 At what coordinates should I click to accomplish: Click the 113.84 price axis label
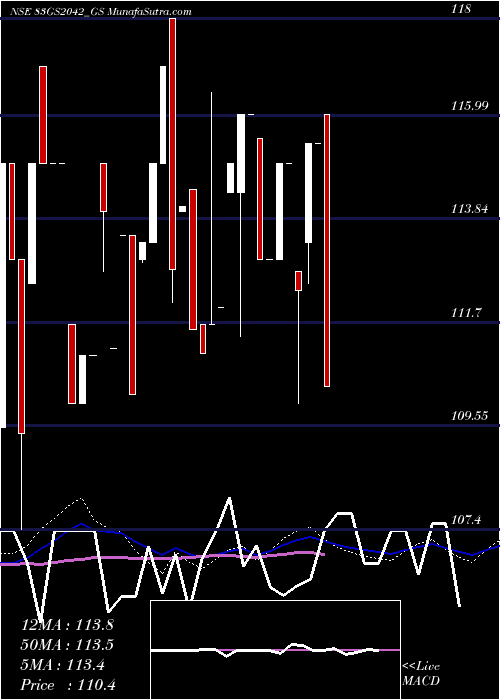pos(470,208)
